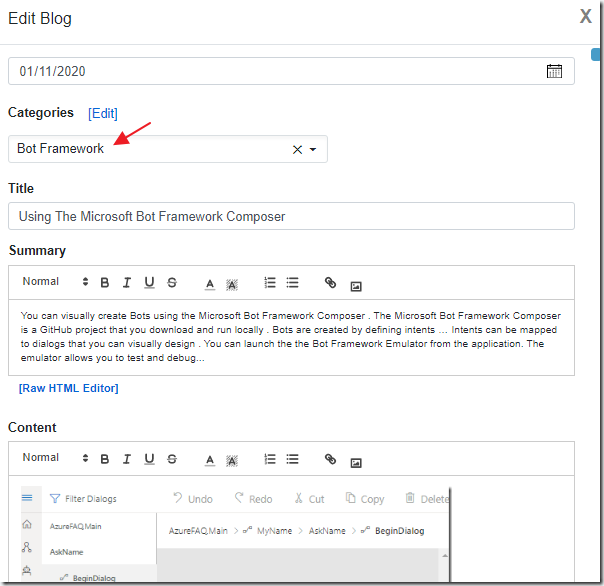Viewport: 604px width, 586px height.
Task: Open the Summary editor Normal heading dropdown
Action: tap(55, 282)
